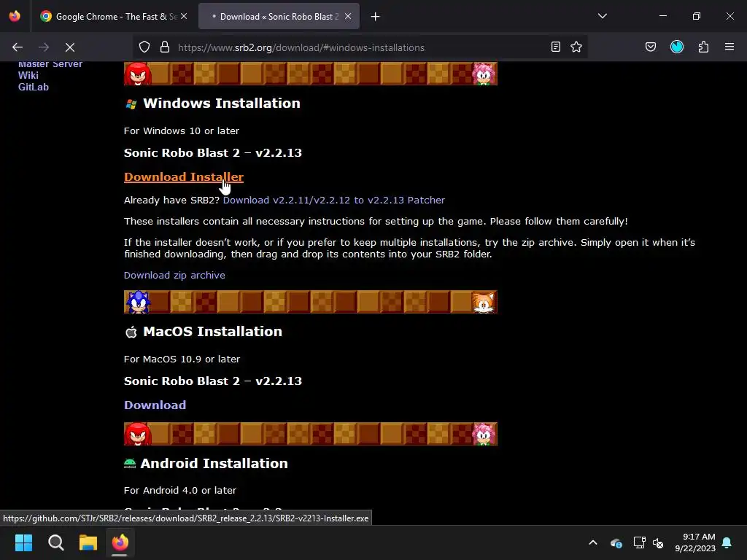Open File Explorer from the taskbar
Screen dimensions: 747x560
88,542
